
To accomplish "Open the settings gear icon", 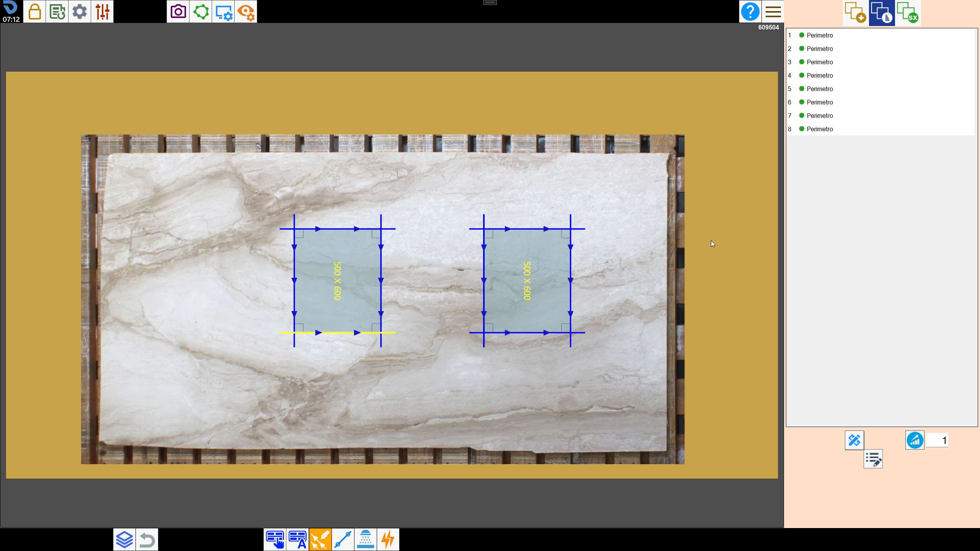I will (x=80, y=11).
